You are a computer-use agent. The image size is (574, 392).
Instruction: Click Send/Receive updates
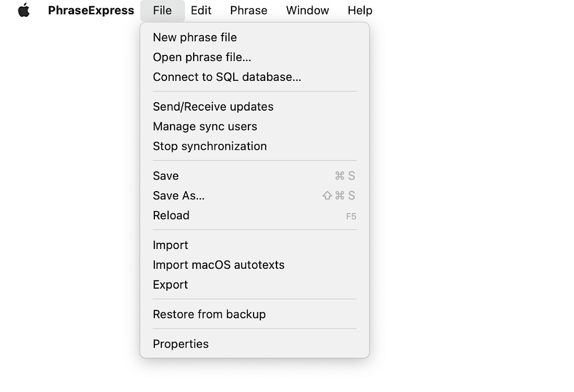[255, 106]
